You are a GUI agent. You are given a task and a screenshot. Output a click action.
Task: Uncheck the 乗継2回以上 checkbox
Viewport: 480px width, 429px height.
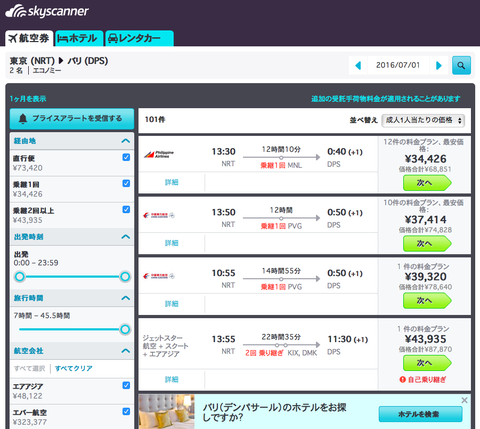(126, 209)
